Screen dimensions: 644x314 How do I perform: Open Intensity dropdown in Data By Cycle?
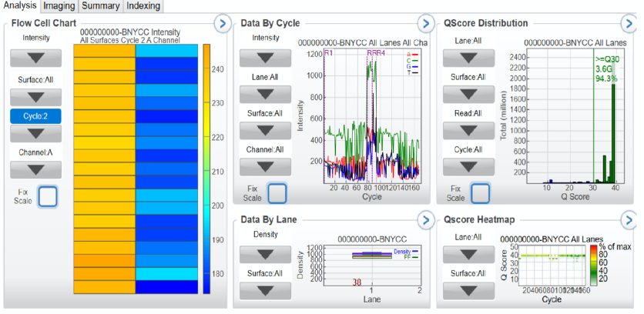265,58
